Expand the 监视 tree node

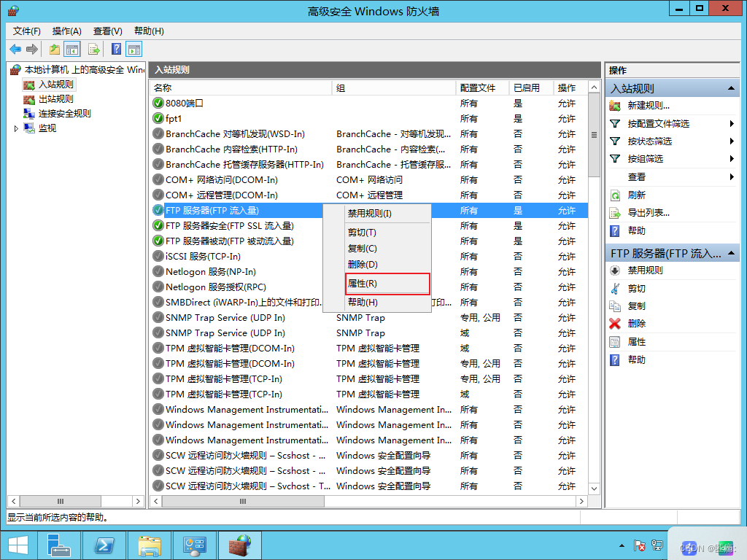click(16, 128)
